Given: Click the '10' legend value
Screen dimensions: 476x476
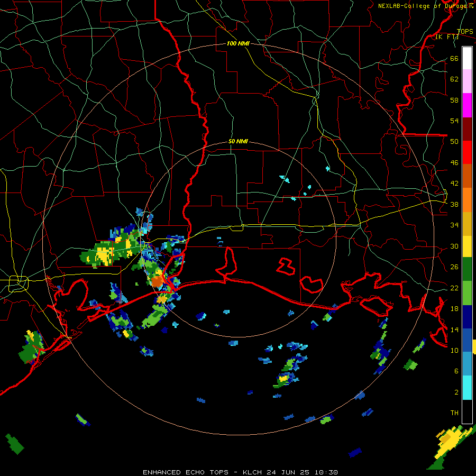Looking at the screenshot, I should pyautogui.click(x=454, y=350).
